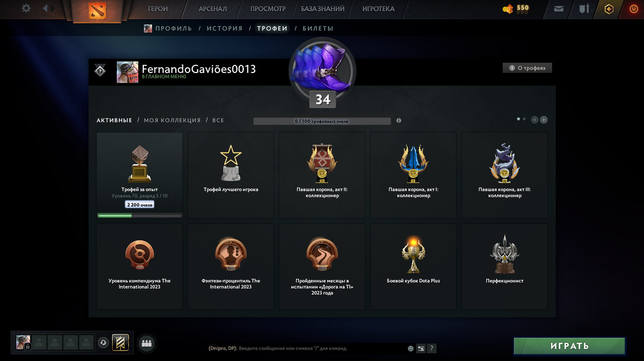Switch to the ИСТОРИЯ tab
644x361 pixels.
pyautogui.click(x=224, y=29)
